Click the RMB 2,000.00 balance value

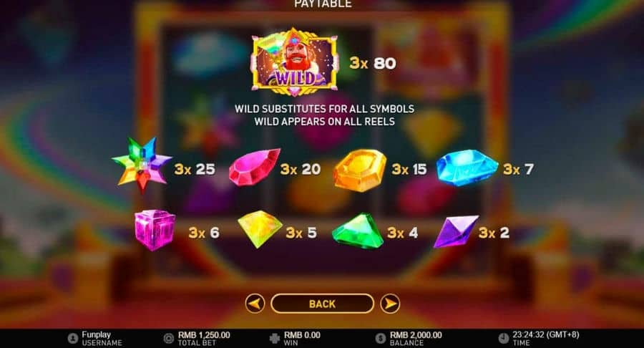416,335
